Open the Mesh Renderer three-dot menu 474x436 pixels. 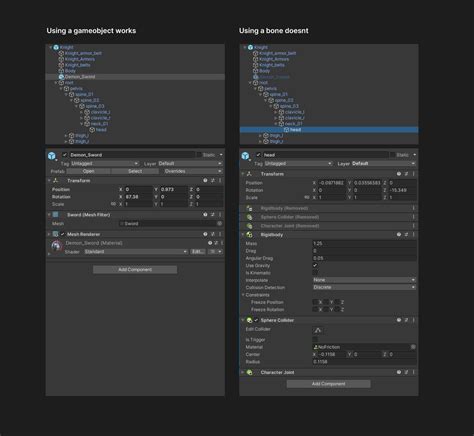(220, 234)
